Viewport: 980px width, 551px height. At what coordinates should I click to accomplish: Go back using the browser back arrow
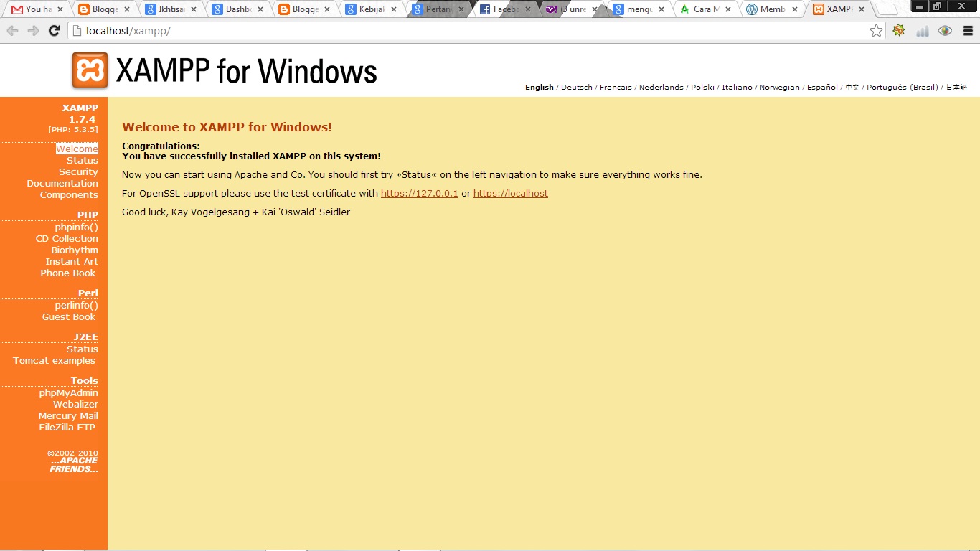[13, 31]
